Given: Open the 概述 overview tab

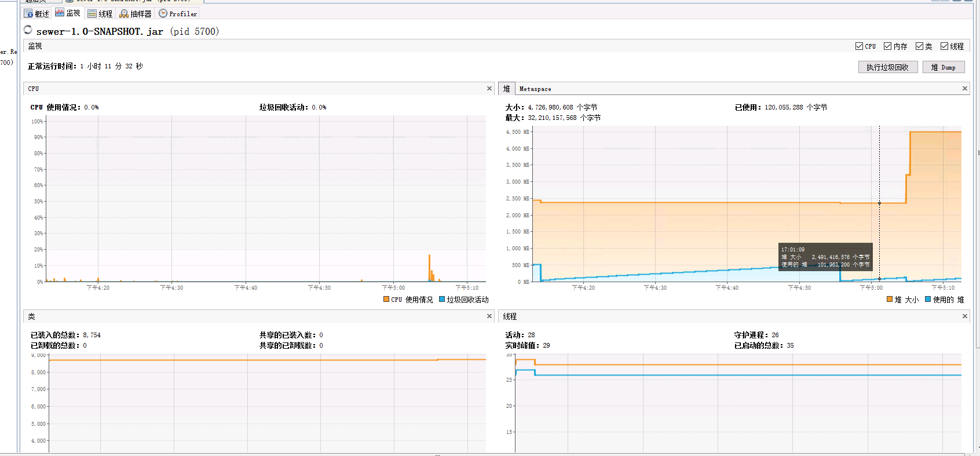Looking at the screenshot, I should coord(36,13).
